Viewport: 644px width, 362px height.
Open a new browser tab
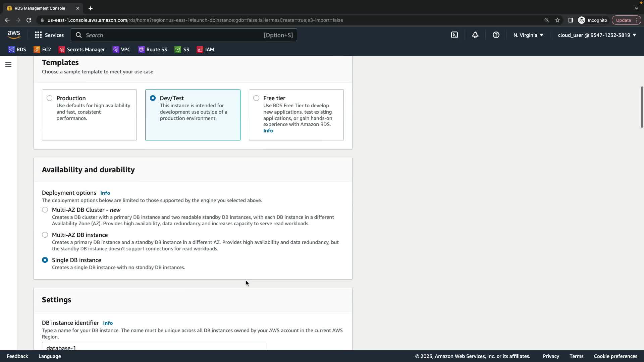pyautogui.click(x=90, y=8)
